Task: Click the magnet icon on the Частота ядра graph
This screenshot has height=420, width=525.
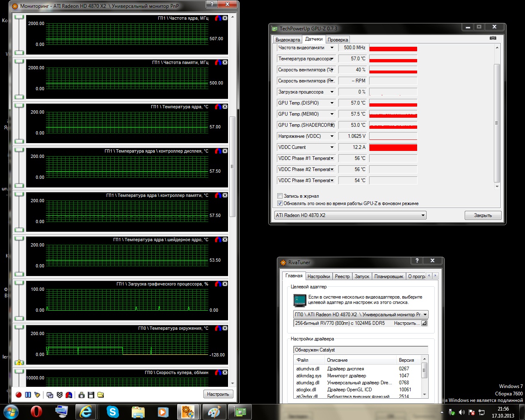Action: (x=218, y=18)
